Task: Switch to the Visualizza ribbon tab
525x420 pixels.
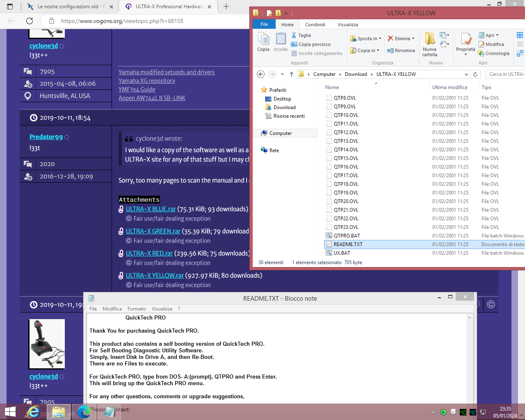Action: coord(347,25)
